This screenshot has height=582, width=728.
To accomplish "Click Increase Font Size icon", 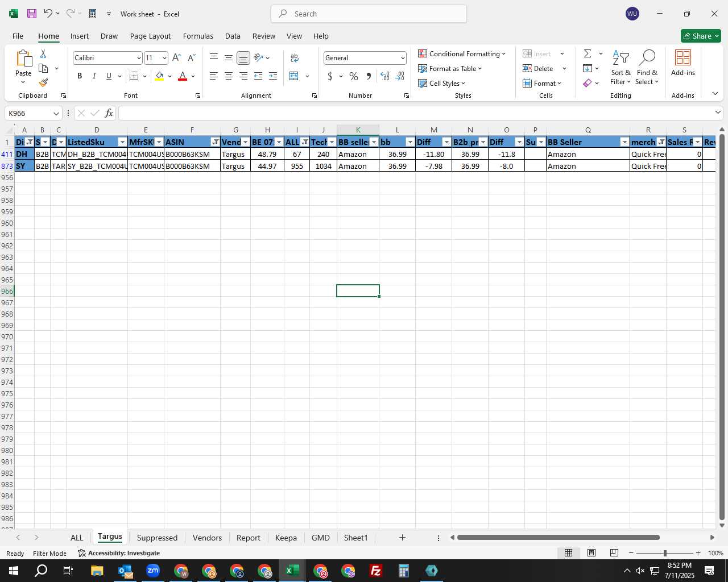I will coord(176,58).
